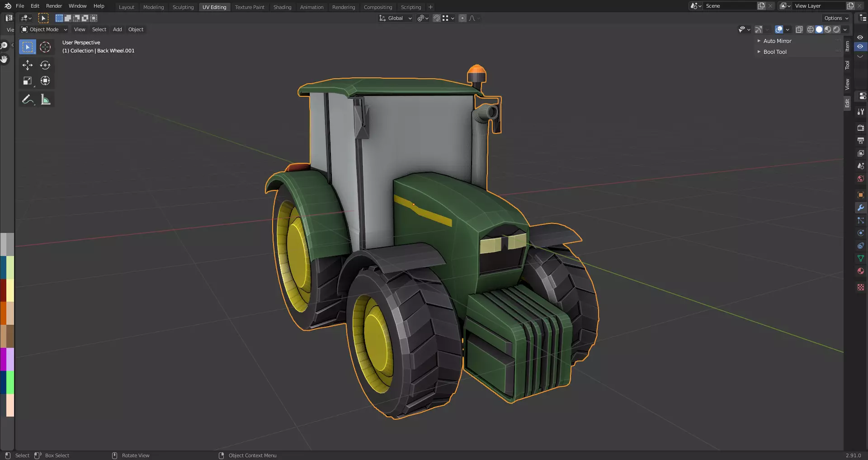Open Options dropdown in viewport header
The image size is (868, 460).
coord(836,18)
